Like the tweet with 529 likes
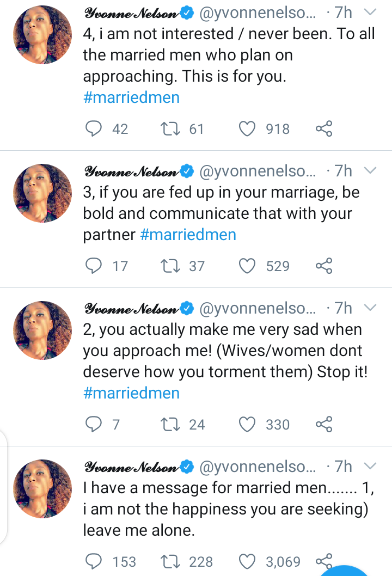 coord(248,266)
